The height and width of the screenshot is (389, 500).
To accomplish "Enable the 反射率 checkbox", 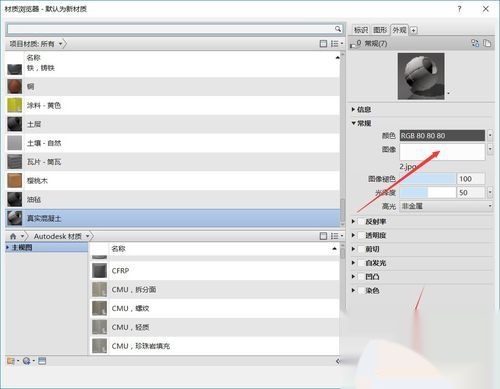I will 361,222.
